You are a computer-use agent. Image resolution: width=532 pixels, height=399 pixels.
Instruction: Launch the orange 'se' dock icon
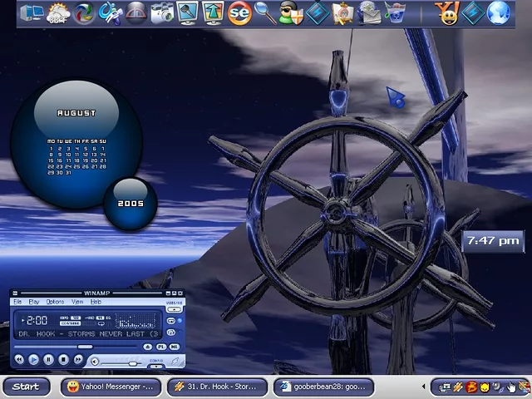tap(239, 12)
